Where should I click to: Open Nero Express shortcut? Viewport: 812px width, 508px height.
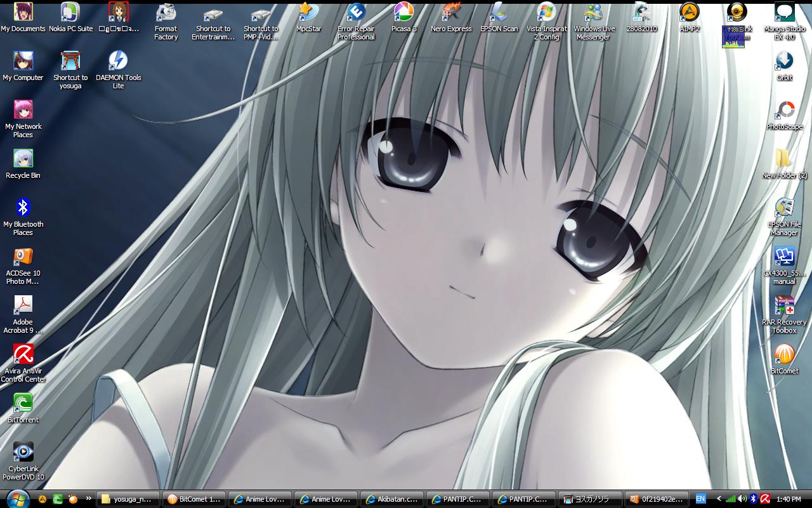pyautogui.click(x=451, y=17)
